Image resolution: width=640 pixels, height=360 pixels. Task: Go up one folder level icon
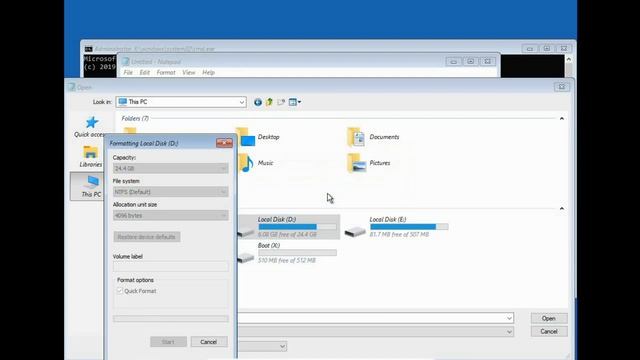click(x=269, y=102)
